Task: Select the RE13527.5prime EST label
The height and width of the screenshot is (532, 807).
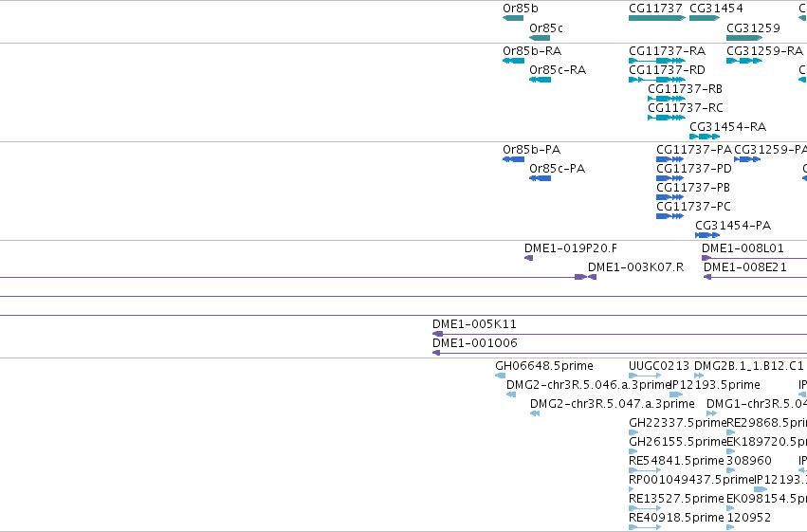Action: pyautogui.click(x=676, y=499)
